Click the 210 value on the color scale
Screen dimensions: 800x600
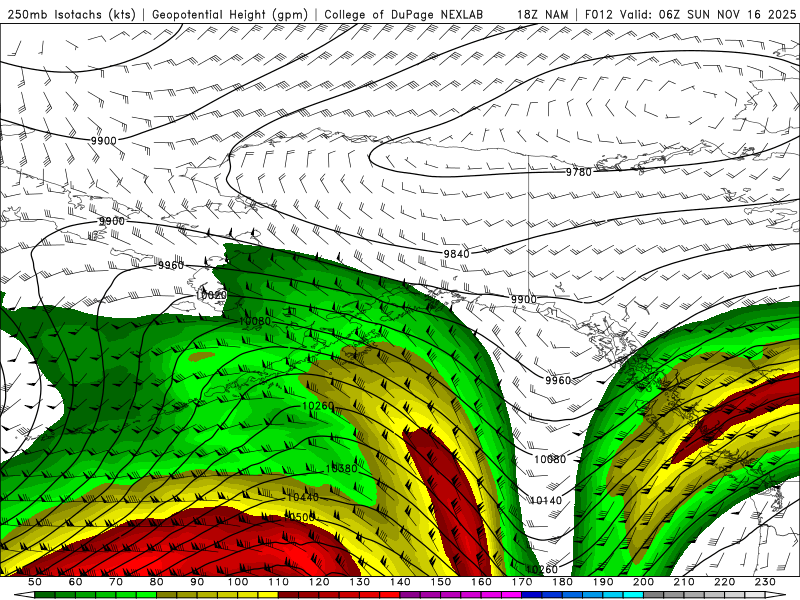click(x=684, y=582)
